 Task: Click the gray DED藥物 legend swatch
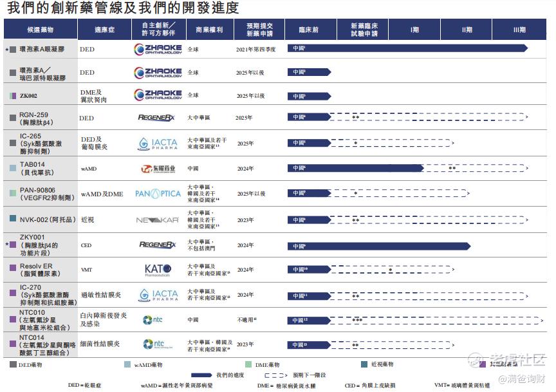13,364
